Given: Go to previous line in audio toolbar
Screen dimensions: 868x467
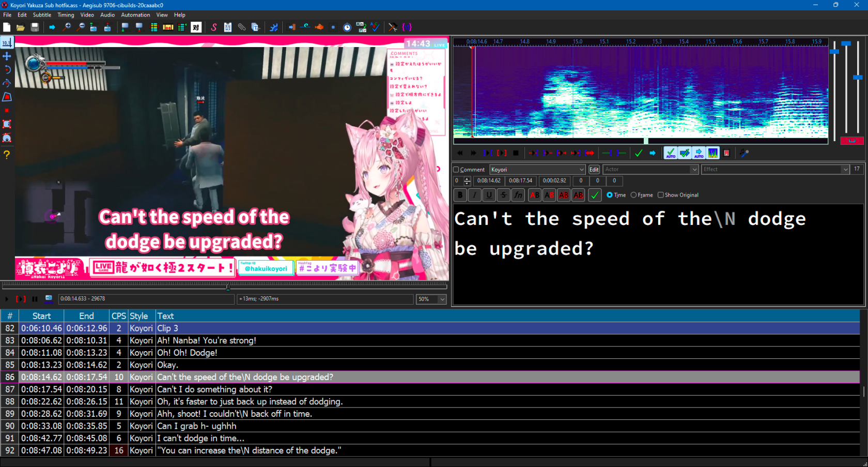Looking at the screenshot, I should click(460, 153).
